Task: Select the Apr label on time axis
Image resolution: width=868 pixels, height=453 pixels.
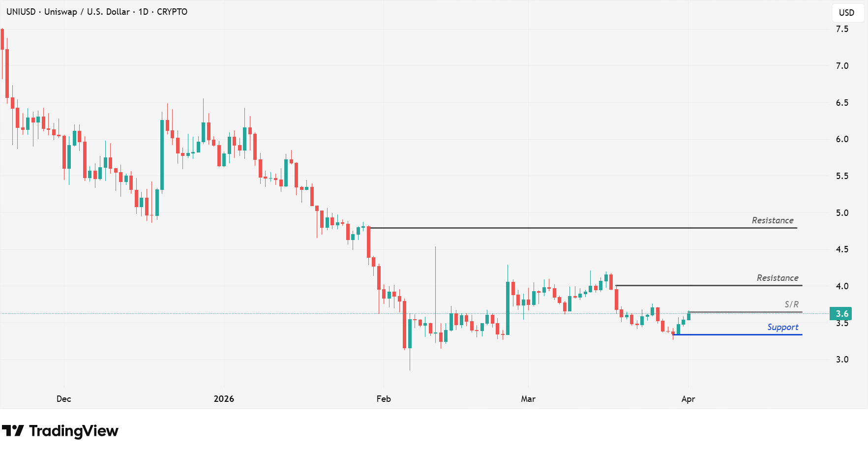Action: pos(688,399)
